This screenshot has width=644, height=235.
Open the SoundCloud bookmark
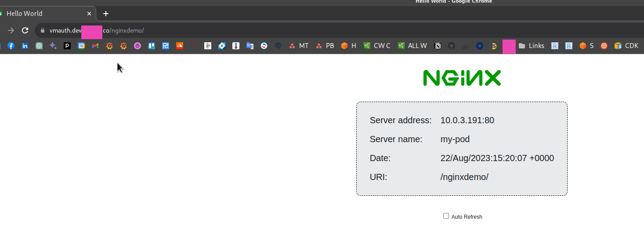coord(180,46)
